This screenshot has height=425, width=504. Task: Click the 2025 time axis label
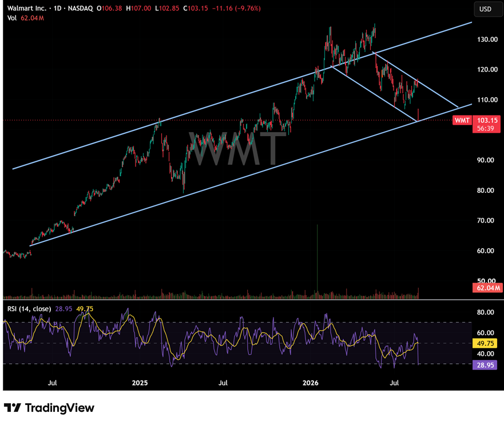[x=140, y=383]
